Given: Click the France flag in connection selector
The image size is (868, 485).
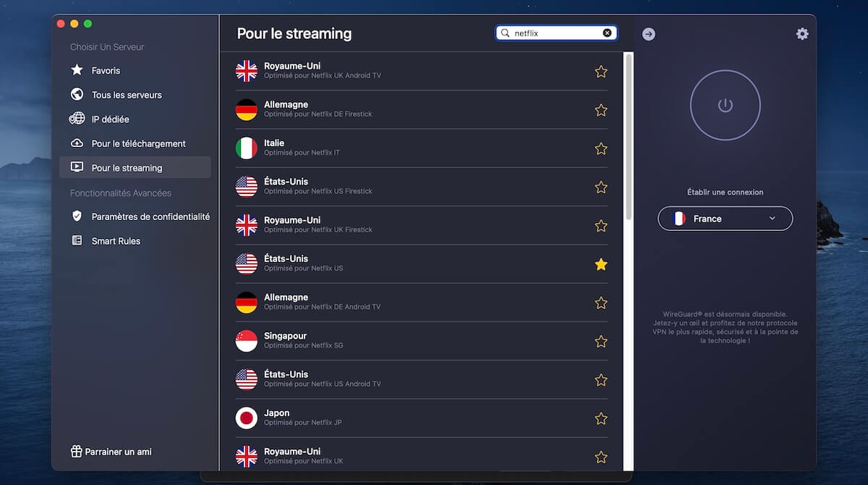Looking at the screenshot, I should (678, 219).
